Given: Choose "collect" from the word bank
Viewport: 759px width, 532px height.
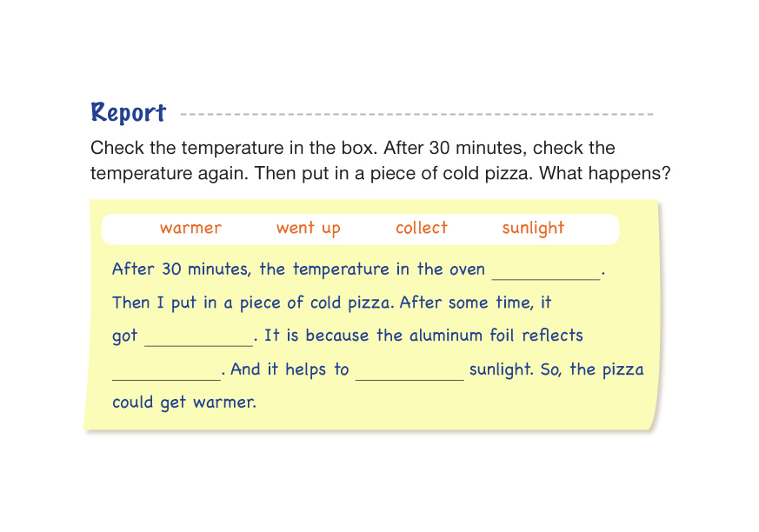Looking at the screenshot, I should pos(421,228).
